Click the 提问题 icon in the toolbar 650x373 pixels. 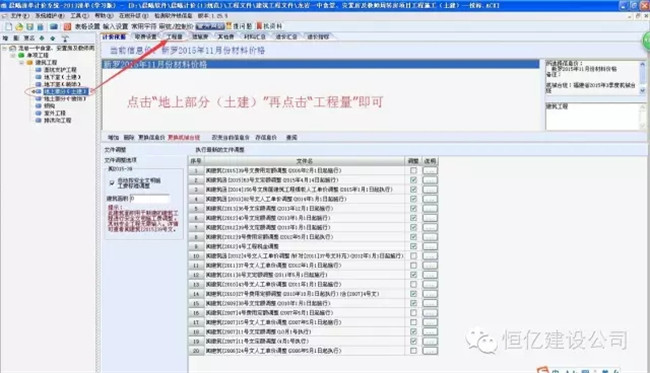(x=229, y=26)
